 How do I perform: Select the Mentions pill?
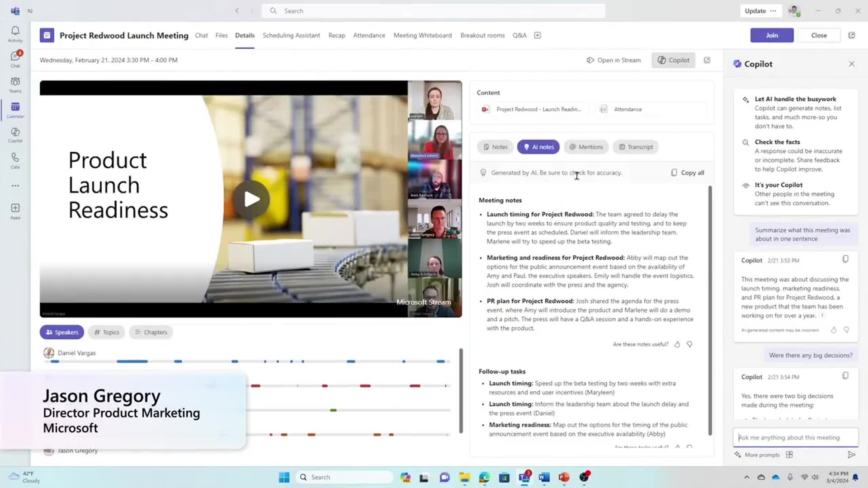(x=586, y=147)
